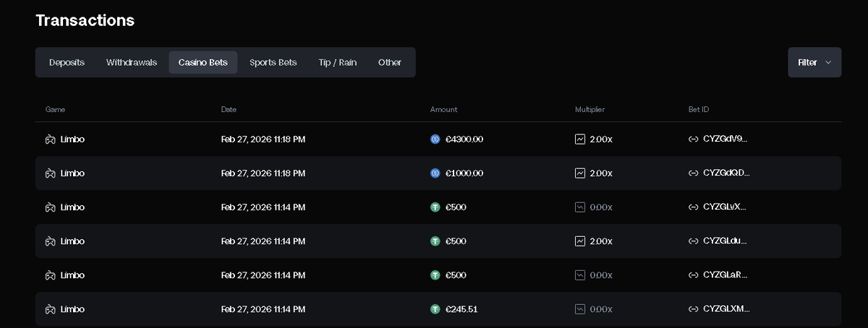Click the €4300.00 amount value
Screen dimensions: 868x328
coord(464,139)
